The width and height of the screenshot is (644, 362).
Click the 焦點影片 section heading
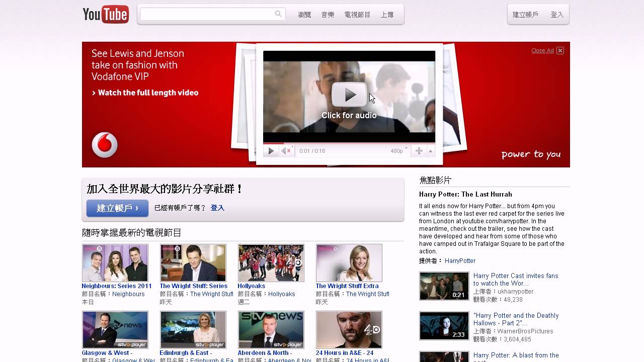click(x=435, y=180)
